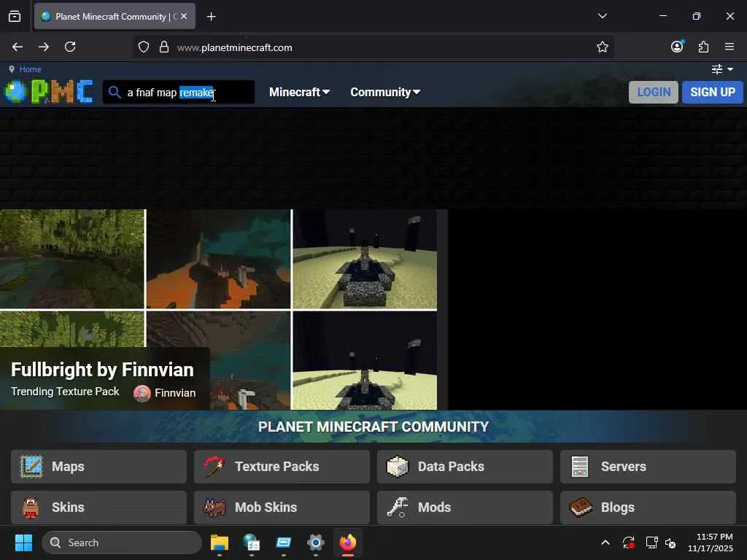This screenshot has height=560, width=747.
Task: Expand the Minecraft dropdown menu
Action: click(299, 92)
